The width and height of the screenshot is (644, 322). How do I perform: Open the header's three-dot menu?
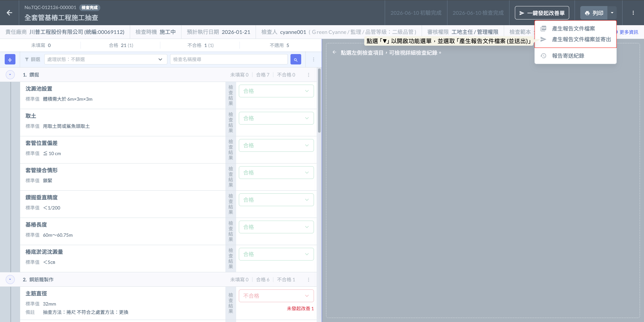click(x=633, y=13)
